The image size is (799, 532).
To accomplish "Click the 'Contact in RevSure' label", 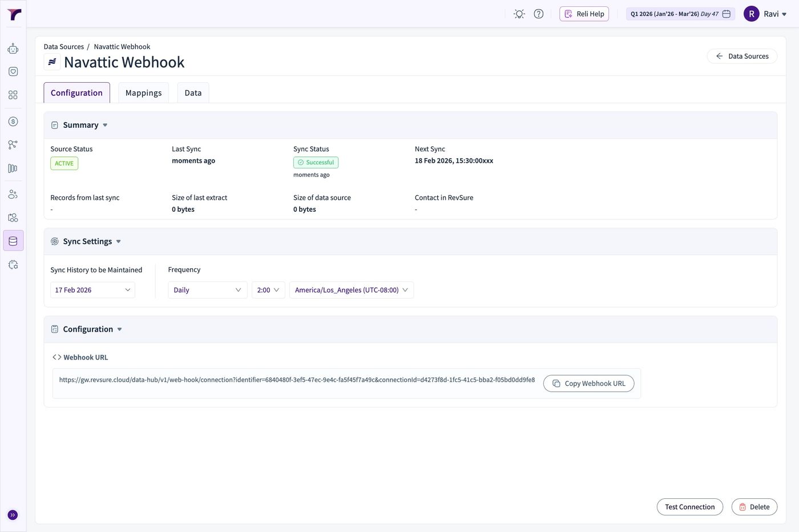I will pyautogui.click(x=444, y=198).
